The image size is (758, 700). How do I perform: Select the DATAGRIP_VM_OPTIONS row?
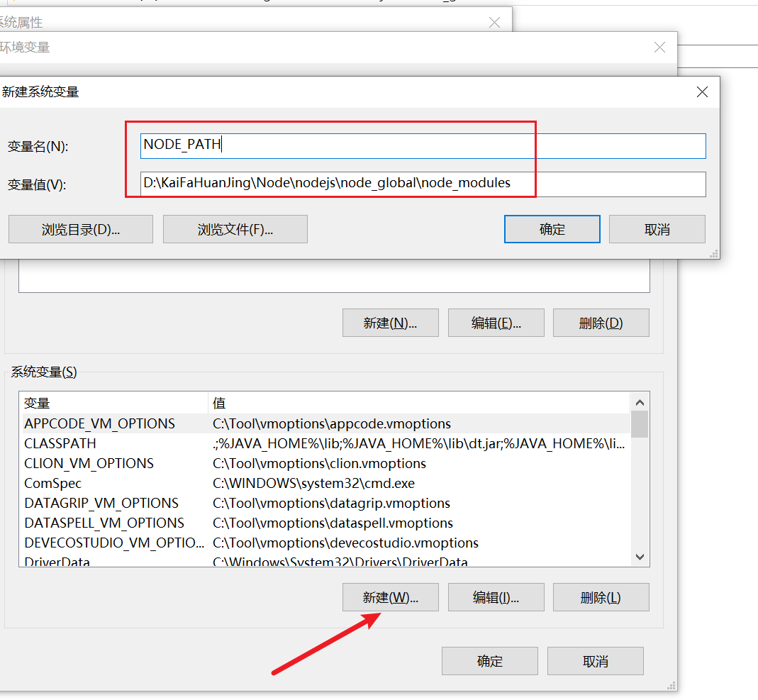pyautogui.click(x=325, y=503)
